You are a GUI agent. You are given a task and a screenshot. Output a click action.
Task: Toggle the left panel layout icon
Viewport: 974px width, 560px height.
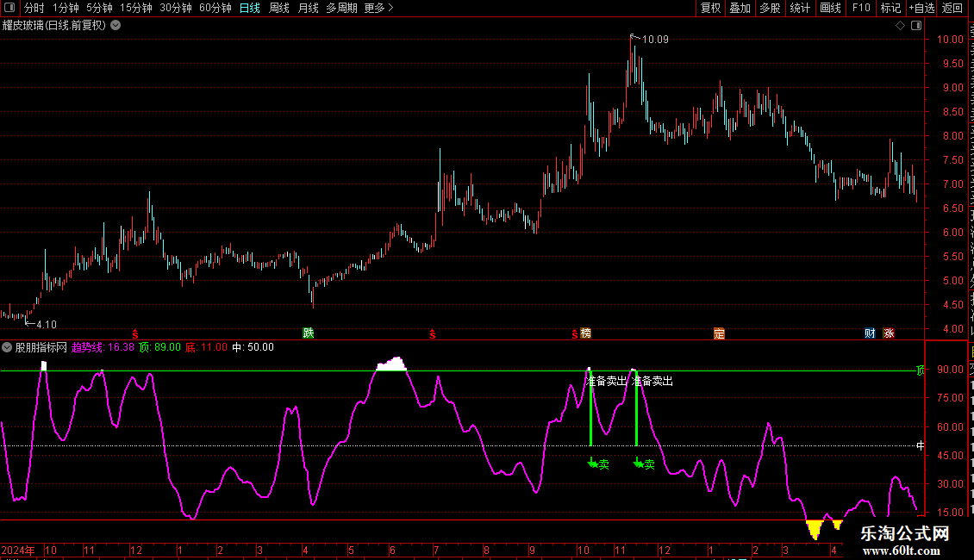[9, 8]
